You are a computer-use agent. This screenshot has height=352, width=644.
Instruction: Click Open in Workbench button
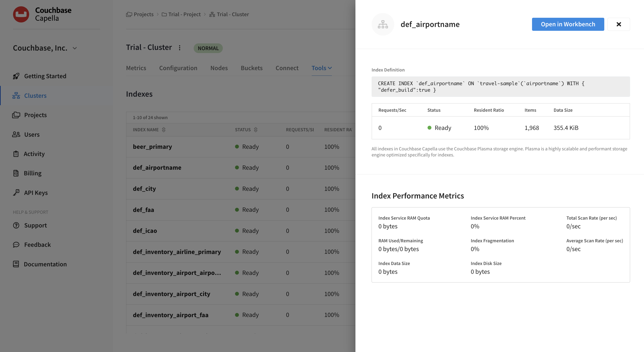[568, 24]
